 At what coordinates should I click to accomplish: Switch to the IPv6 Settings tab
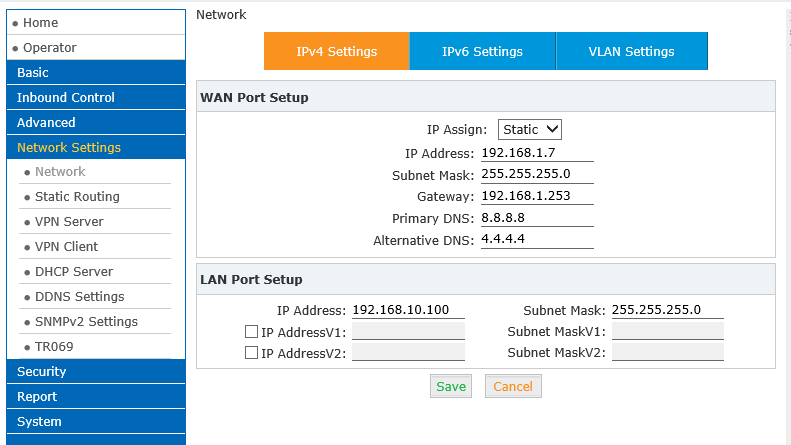coord(482,51)
